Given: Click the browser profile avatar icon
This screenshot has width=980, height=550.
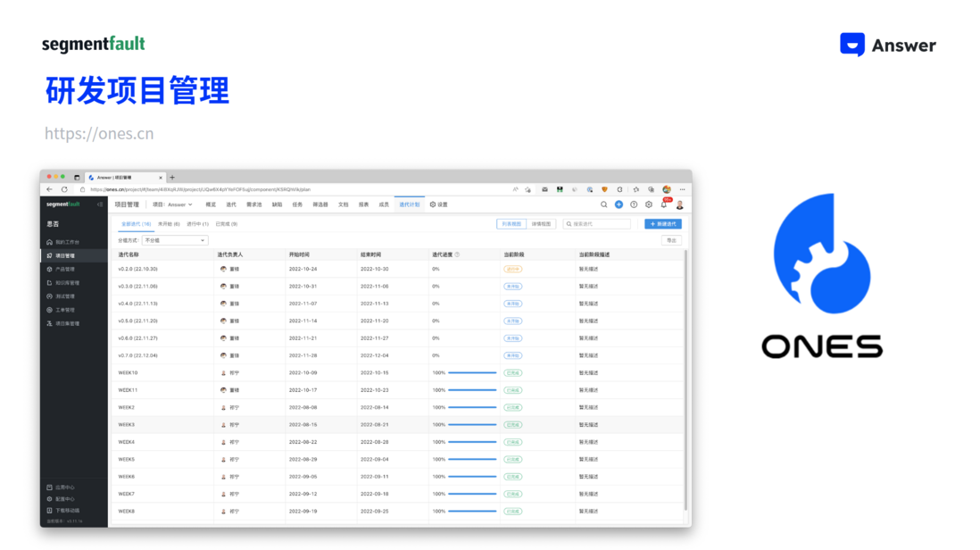Looking at the screenshot, I should pyautogui.click(x=667, y=189).
